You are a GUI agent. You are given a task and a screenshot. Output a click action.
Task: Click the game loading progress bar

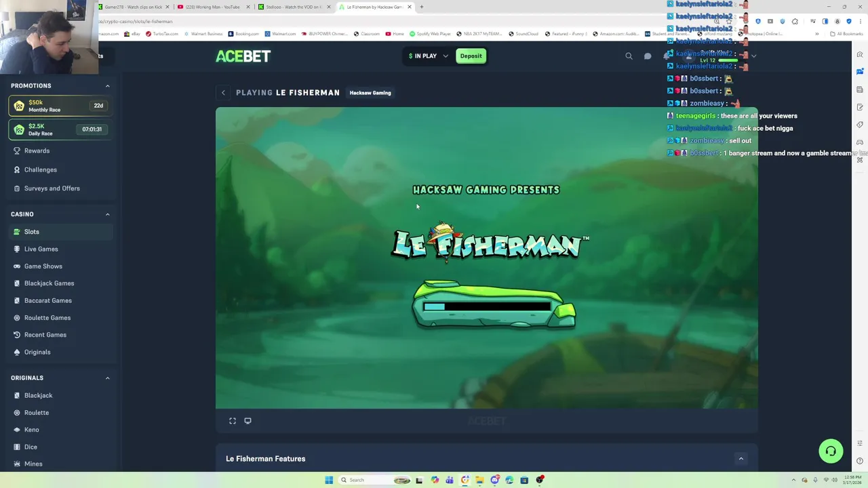[x=487, y=306]
